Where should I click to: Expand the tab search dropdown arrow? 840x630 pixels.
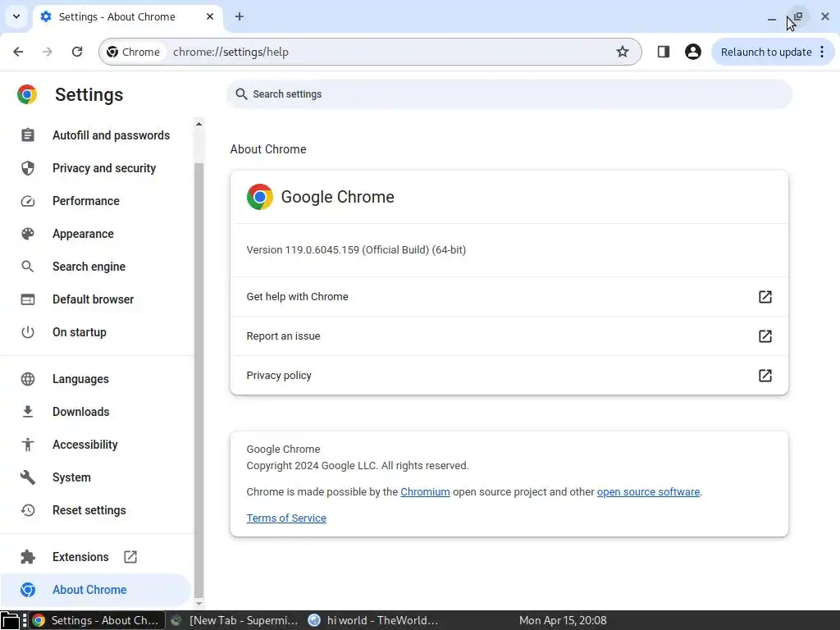[16, 16]
